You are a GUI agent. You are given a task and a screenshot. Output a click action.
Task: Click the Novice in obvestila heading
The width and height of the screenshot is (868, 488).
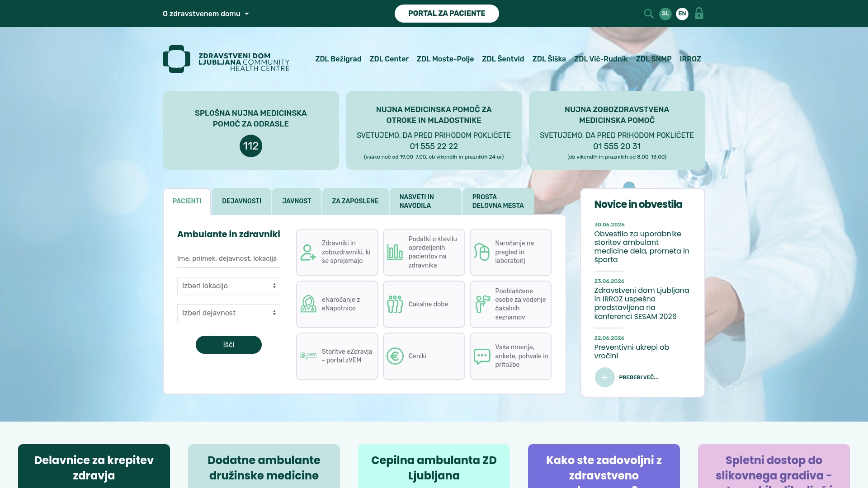coord(638,204)
